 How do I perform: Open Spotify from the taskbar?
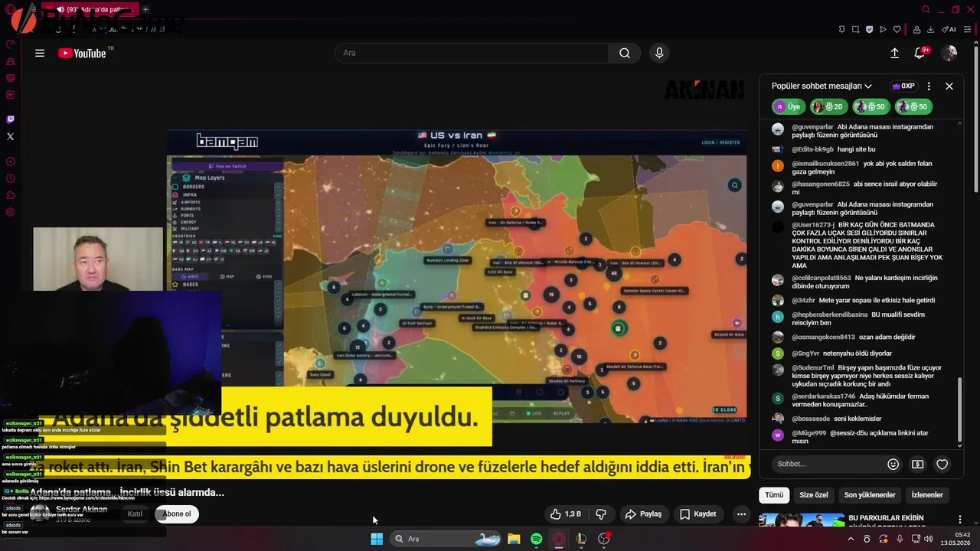click(x=536, y=539)
